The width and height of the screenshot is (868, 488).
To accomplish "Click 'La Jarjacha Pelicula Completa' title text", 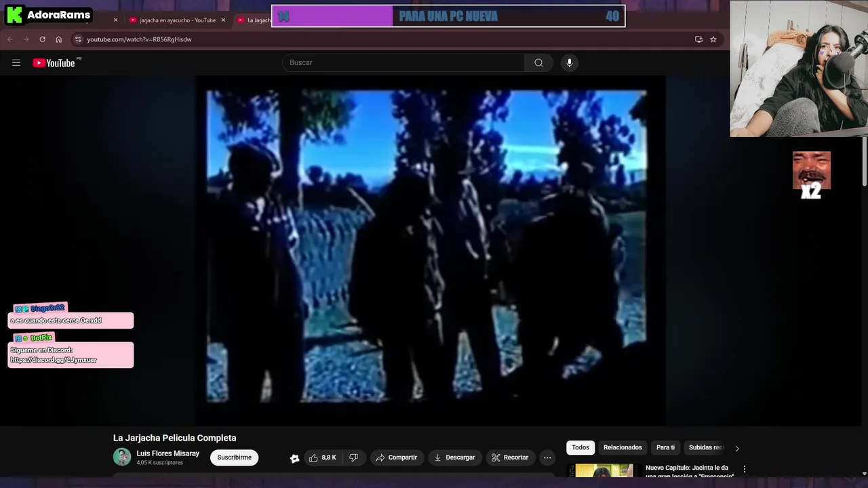I will (x=175, y=438).
